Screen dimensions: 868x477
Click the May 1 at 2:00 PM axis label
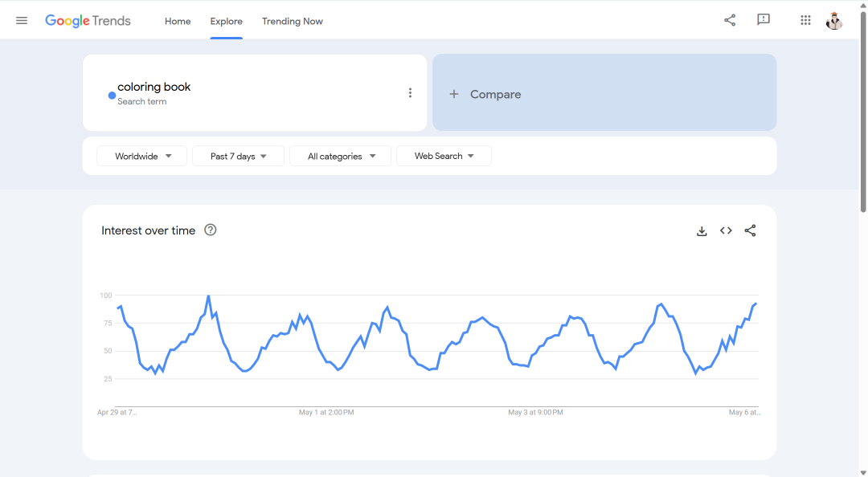pyautogui.click(x=326, y=412)
